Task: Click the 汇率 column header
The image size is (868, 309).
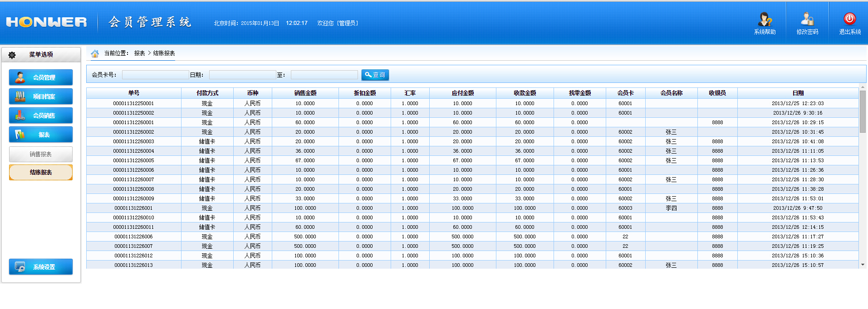Action: [x=410, y=93]
